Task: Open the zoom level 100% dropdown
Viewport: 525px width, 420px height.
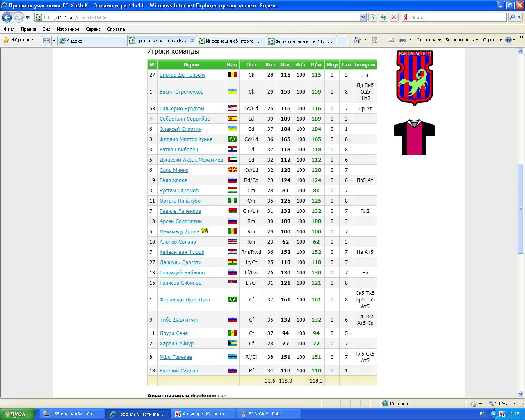Action: pos(503,404)
